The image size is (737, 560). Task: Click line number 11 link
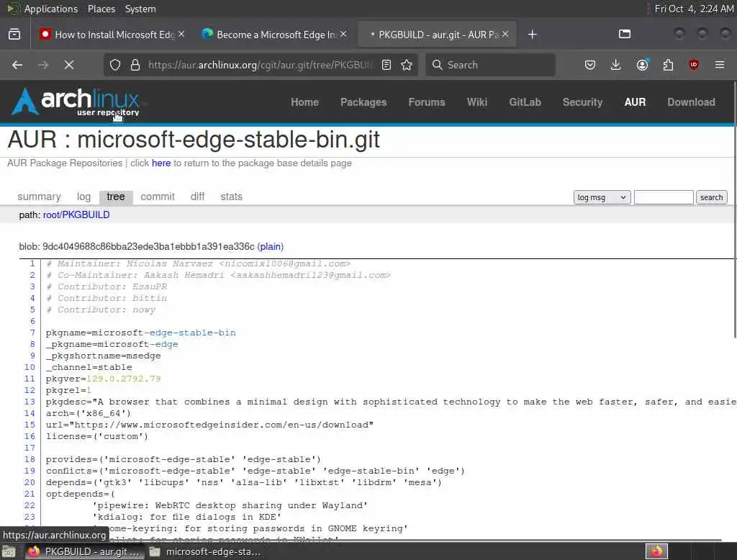click(30, 379)
